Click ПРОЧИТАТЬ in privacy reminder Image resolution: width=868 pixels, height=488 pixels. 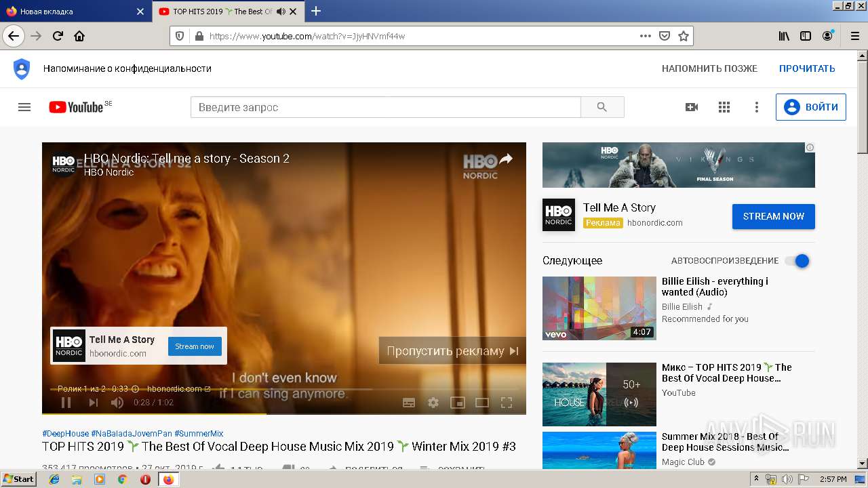(x=807, y=68)
